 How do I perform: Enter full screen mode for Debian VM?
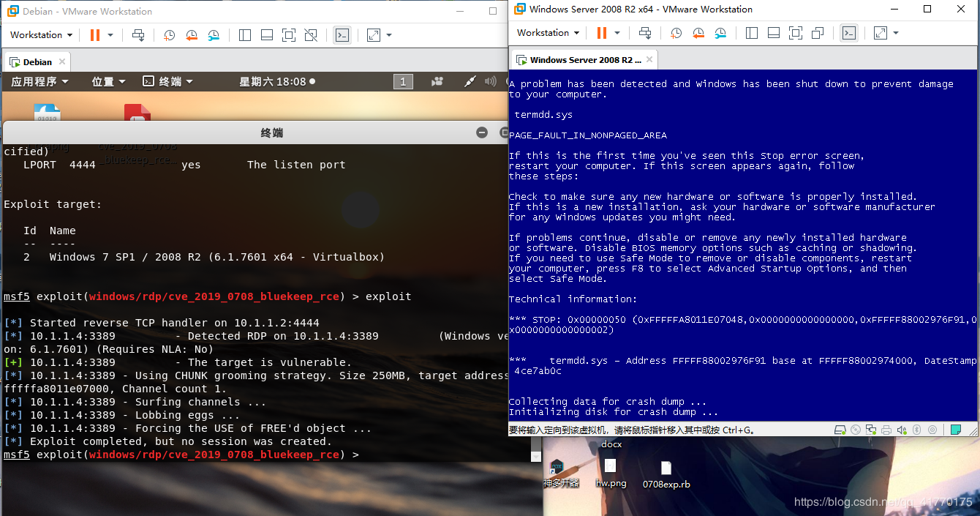(x=289, y=34)
